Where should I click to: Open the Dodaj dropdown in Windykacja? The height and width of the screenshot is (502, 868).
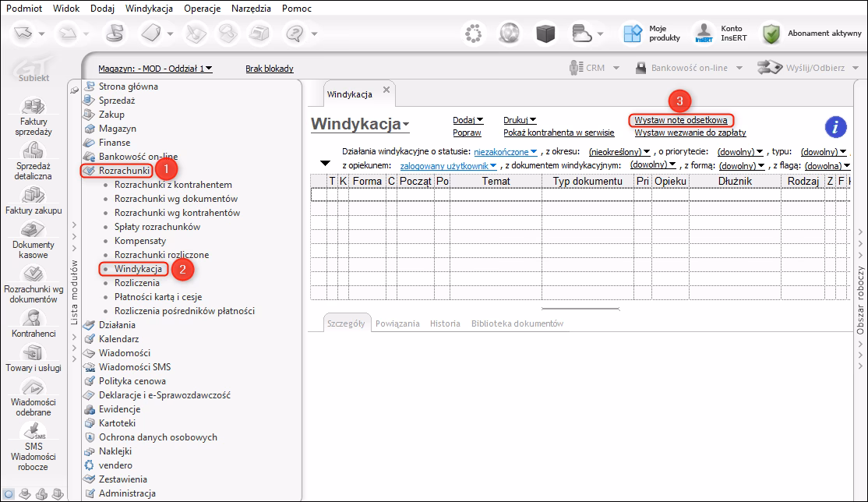coord(468,120)
